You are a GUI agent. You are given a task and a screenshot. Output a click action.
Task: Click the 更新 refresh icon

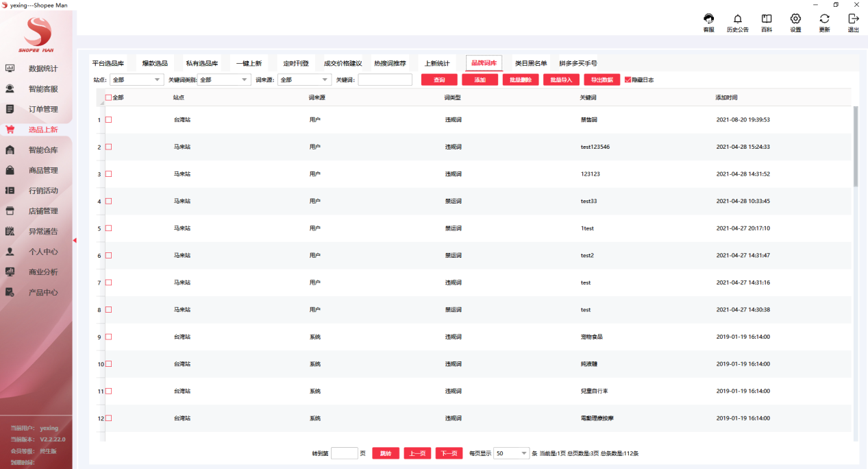(x=824, y=19)
